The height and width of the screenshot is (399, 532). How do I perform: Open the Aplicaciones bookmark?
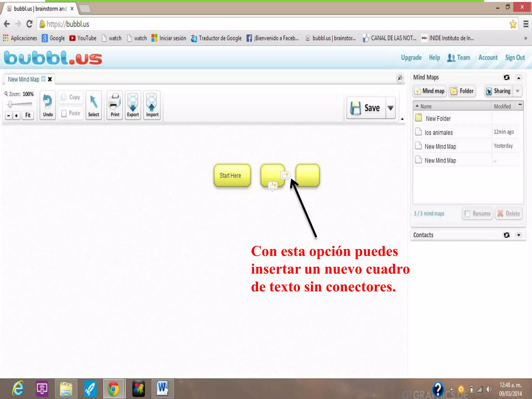click(20, 38)
